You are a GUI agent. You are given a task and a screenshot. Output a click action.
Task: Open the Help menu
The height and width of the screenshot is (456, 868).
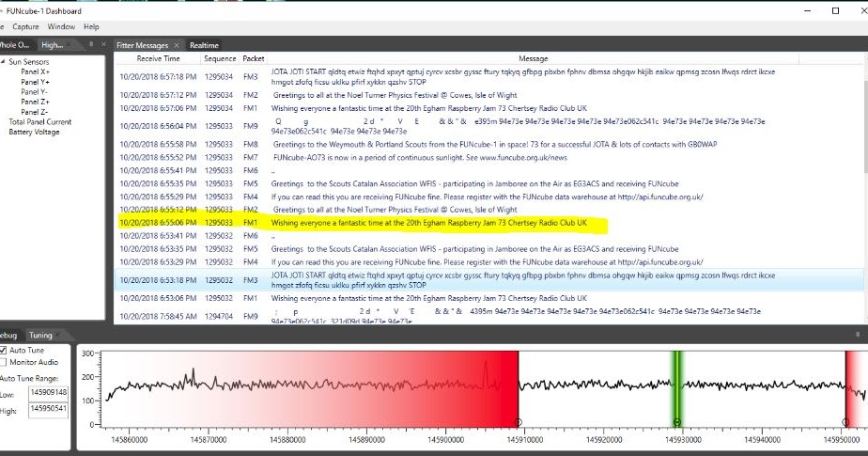click(91, 26)
